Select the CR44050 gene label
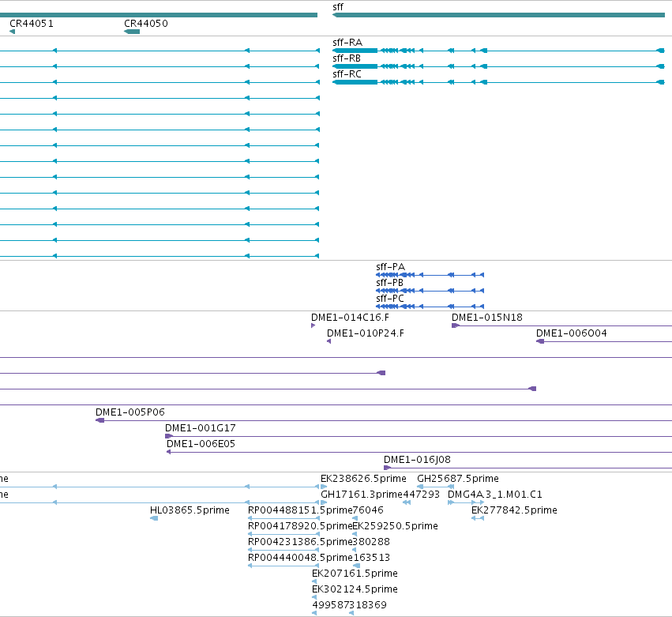Image resolution: width=672 pixels, height=617 pixels. tap(146, 24)
